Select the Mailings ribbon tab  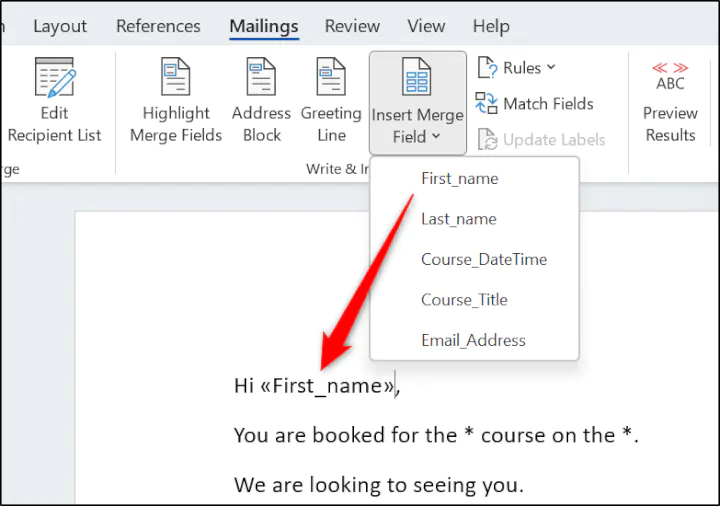264,26
